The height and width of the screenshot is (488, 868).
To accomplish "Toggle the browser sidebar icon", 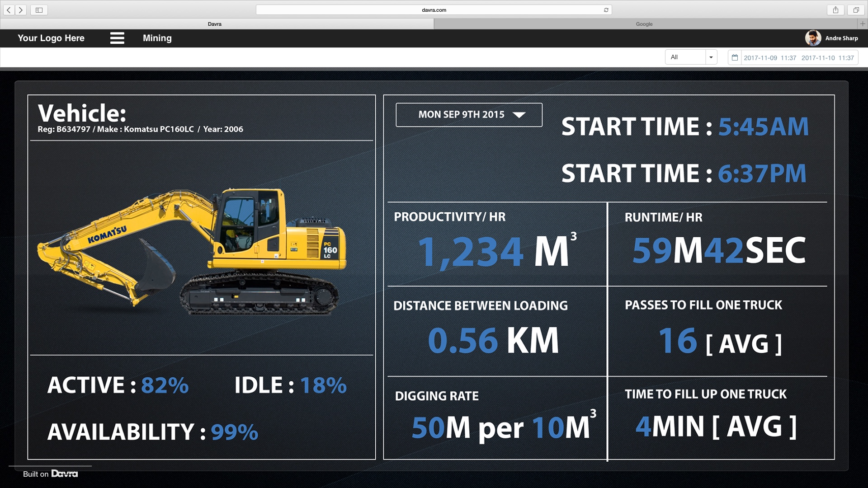I will (39, 10).
